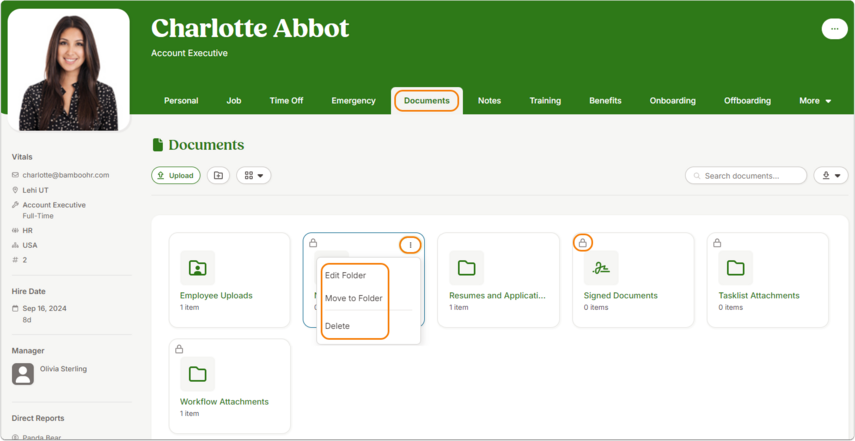Click the lock icon on Signed Documents

582,243
